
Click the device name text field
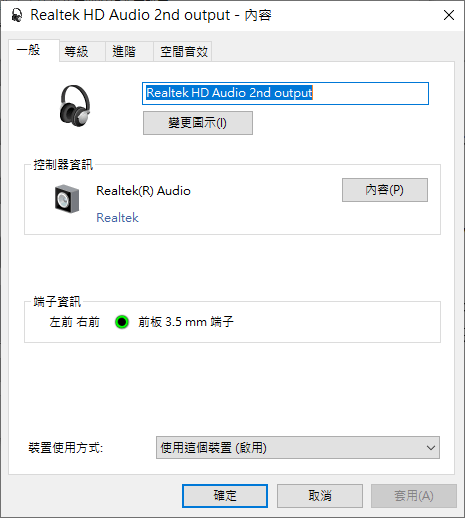[285, 93]
